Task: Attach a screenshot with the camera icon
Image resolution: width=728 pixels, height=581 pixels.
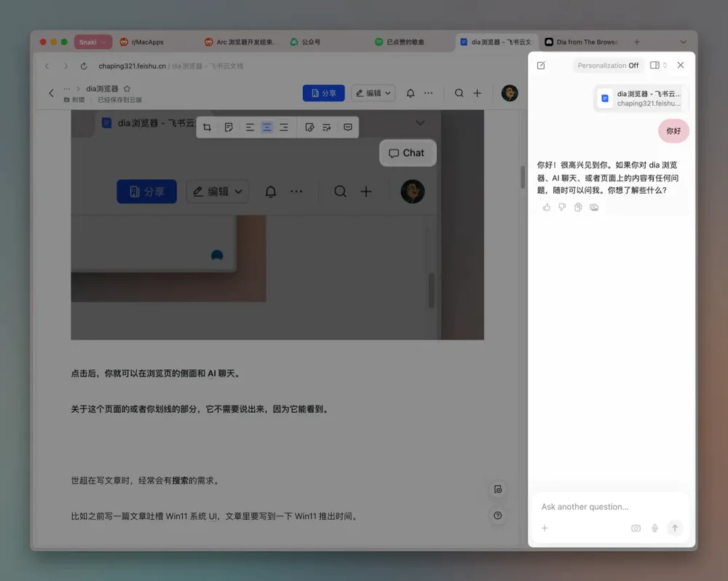Action: [636, 528]
